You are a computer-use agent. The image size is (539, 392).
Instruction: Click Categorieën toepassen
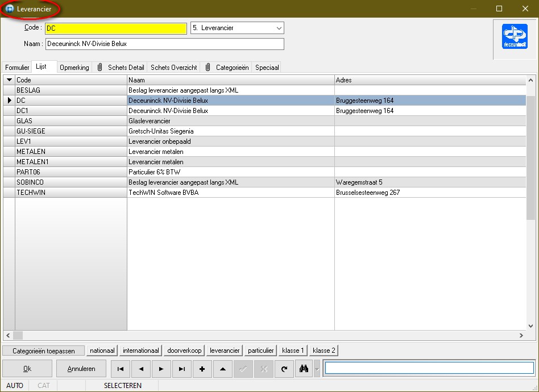coord(44,351)
